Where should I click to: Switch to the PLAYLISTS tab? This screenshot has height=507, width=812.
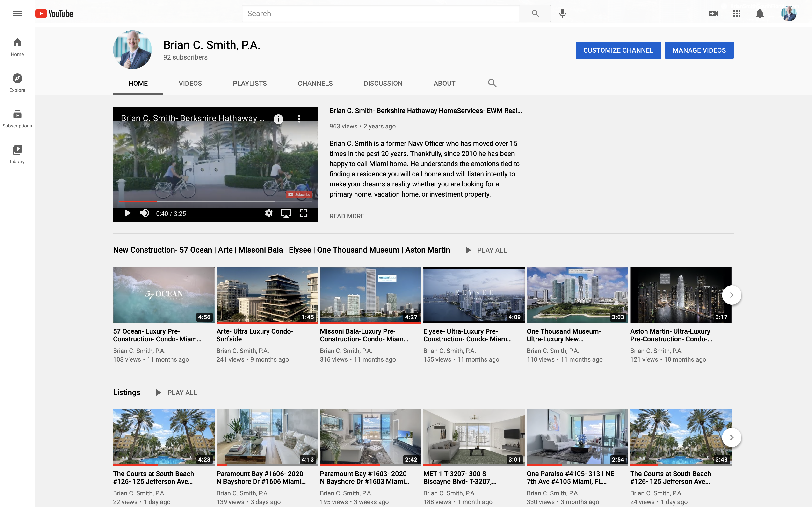tap(250, 84)
